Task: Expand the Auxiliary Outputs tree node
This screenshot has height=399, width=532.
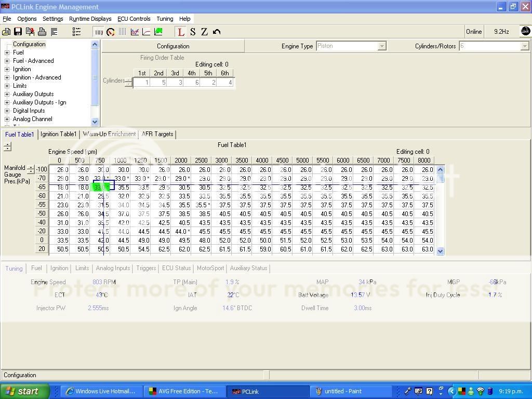Action: (7, 95)
